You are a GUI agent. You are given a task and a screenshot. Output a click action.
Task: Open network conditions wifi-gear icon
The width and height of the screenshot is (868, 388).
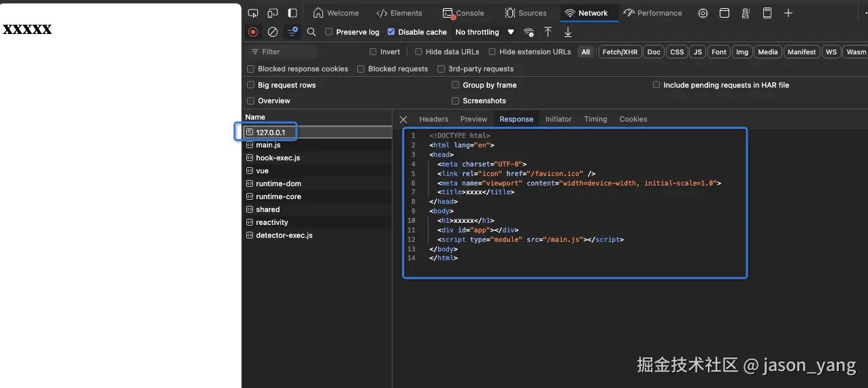(529, 32)
